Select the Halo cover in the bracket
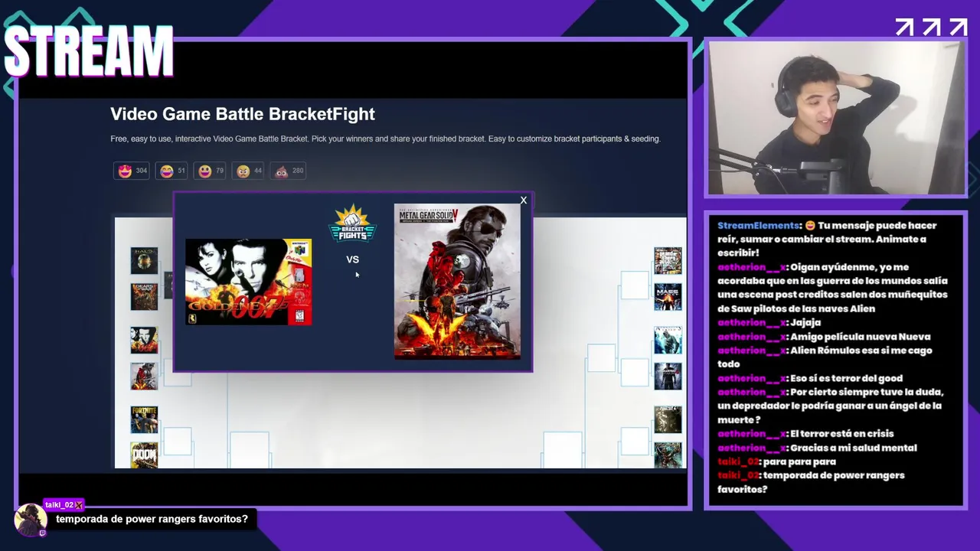 144,261
